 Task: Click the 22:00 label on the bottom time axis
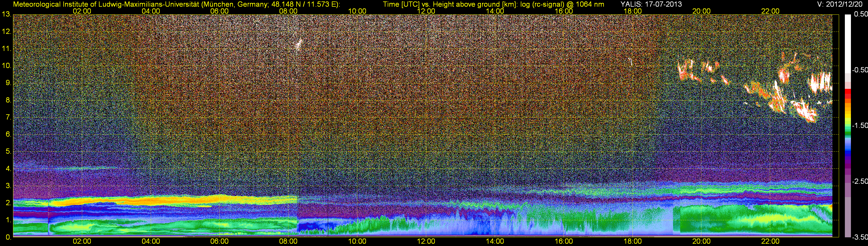[x=770, y=241]
